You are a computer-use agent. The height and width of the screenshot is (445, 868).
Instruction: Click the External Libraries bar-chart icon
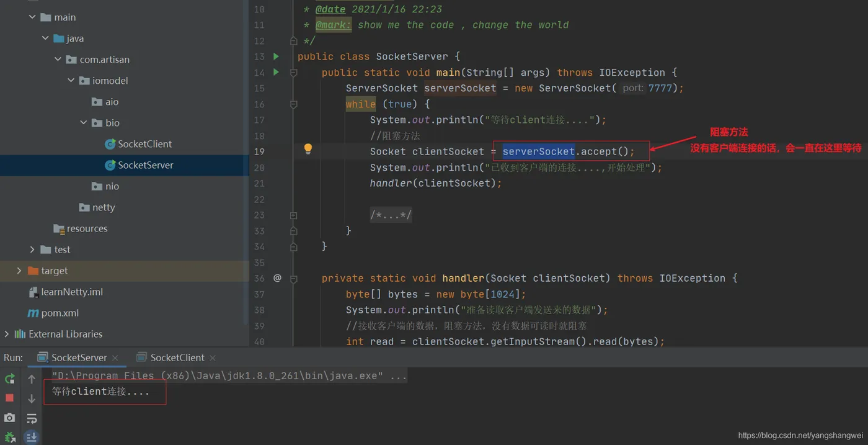[x=20, y=334]
